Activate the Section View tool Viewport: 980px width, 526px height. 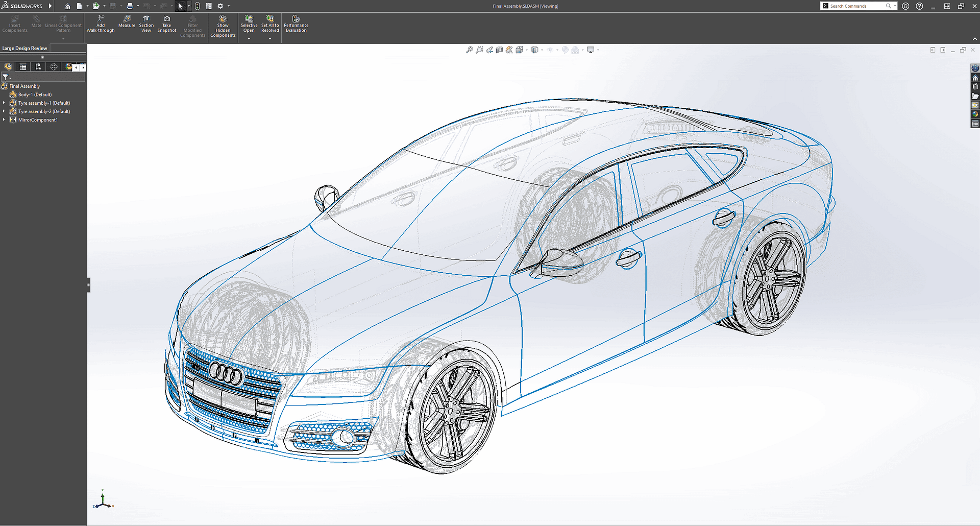coord(146,24)
